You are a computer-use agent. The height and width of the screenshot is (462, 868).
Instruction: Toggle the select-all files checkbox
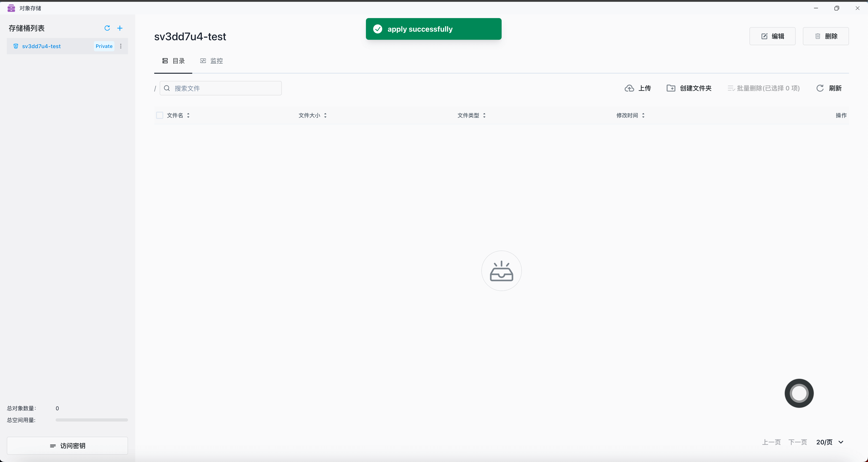(x=160, y=115)
